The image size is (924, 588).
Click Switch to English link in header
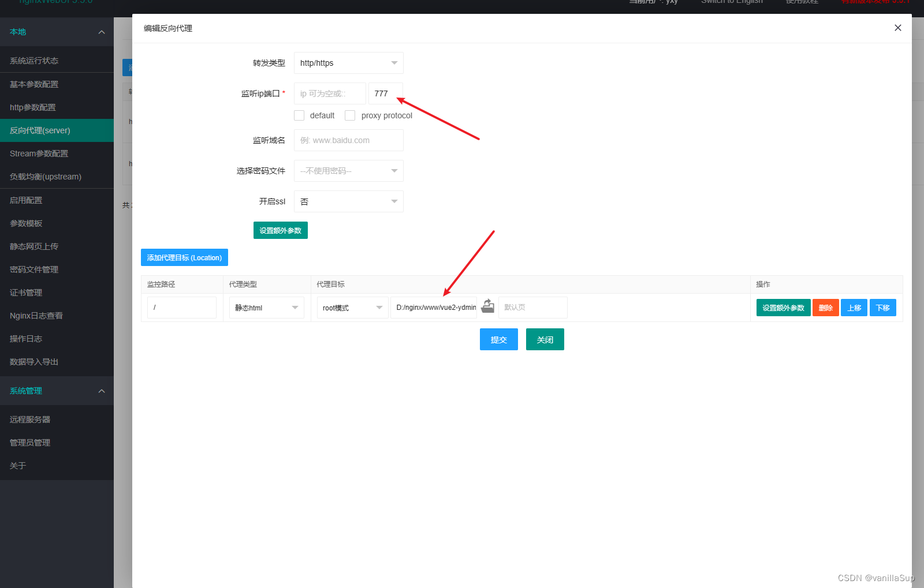[732, 2]
